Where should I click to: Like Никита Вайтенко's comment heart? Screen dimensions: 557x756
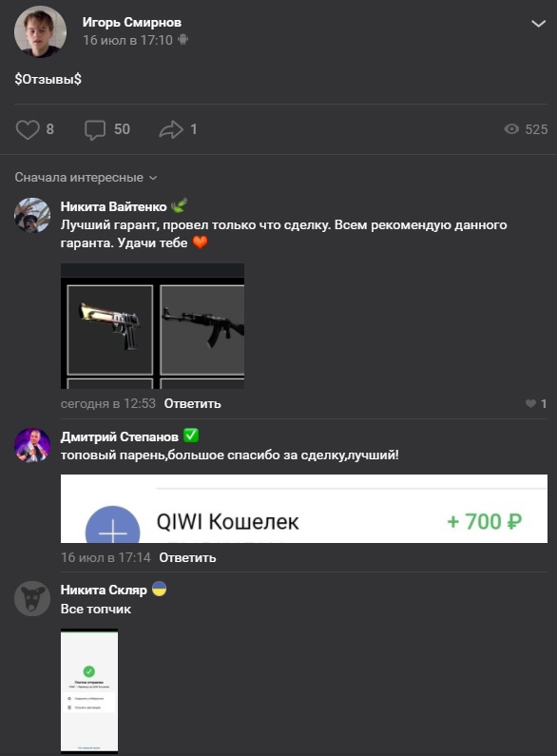530,403
